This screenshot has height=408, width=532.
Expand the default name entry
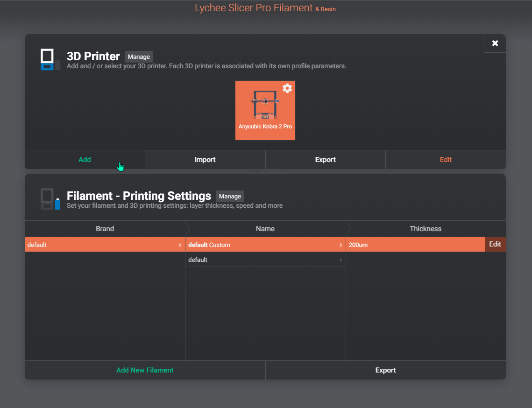[341, 260]
